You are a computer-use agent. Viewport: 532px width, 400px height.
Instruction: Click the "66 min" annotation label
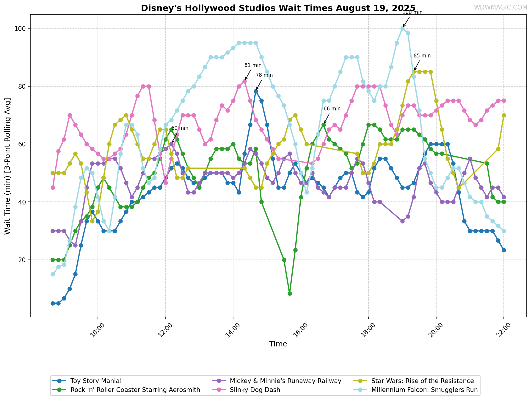[x=332, y=109]
